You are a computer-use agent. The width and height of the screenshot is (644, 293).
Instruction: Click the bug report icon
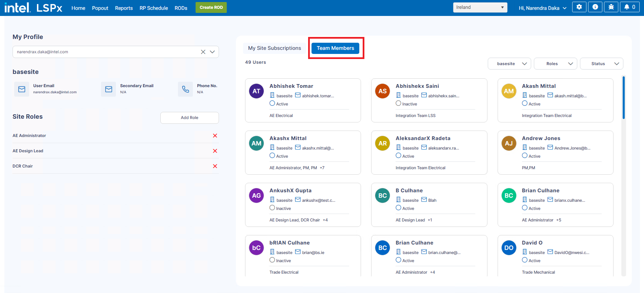click(611, 7)
